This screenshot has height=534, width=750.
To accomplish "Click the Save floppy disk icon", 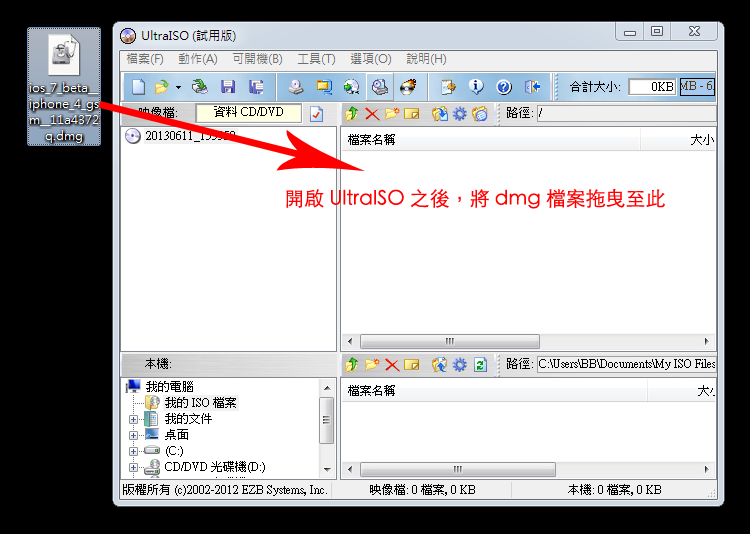I will [228, 87].
